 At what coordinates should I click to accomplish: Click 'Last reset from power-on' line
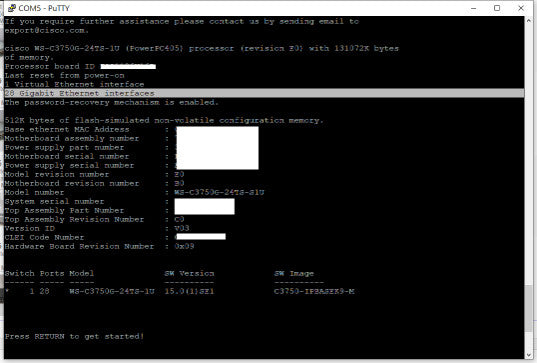click(64, 75)
